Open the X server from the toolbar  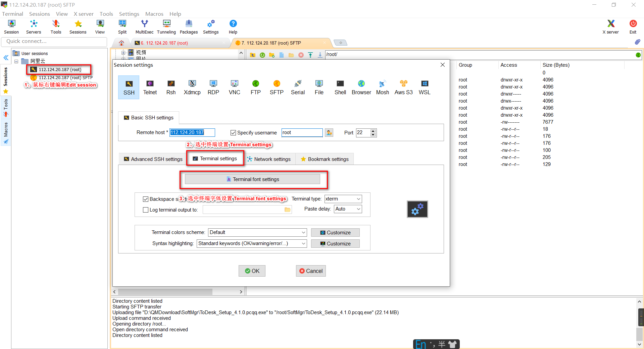tap(610, 26)
